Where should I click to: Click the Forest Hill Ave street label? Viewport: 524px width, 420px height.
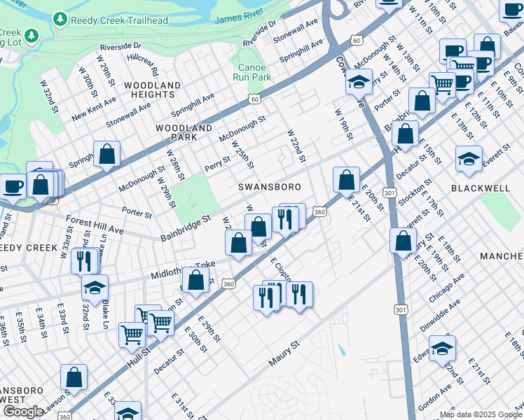pos(95,225)
